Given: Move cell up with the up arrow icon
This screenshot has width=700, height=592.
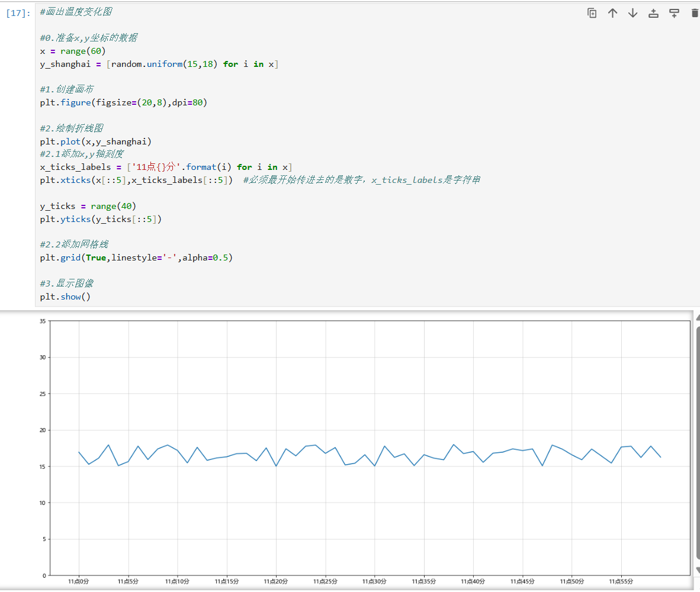Looking at the screenshot, I should coord(612,13).
